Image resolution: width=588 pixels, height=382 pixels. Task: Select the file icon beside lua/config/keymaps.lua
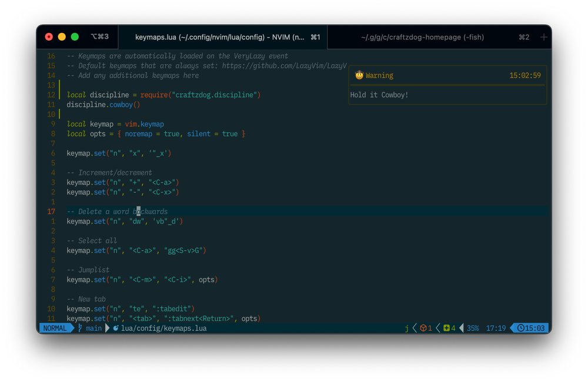click(x=117, y=328)
